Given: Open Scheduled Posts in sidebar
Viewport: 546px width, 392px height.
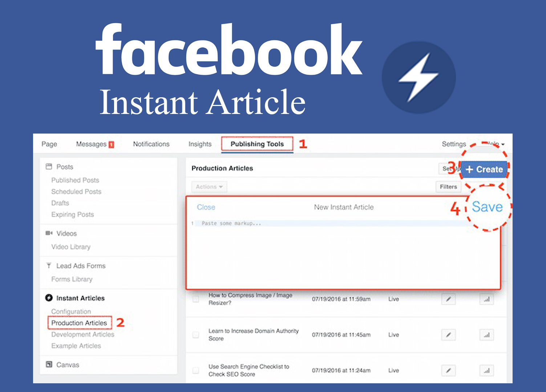Looking at the screenshot, I should click(76, 191).
